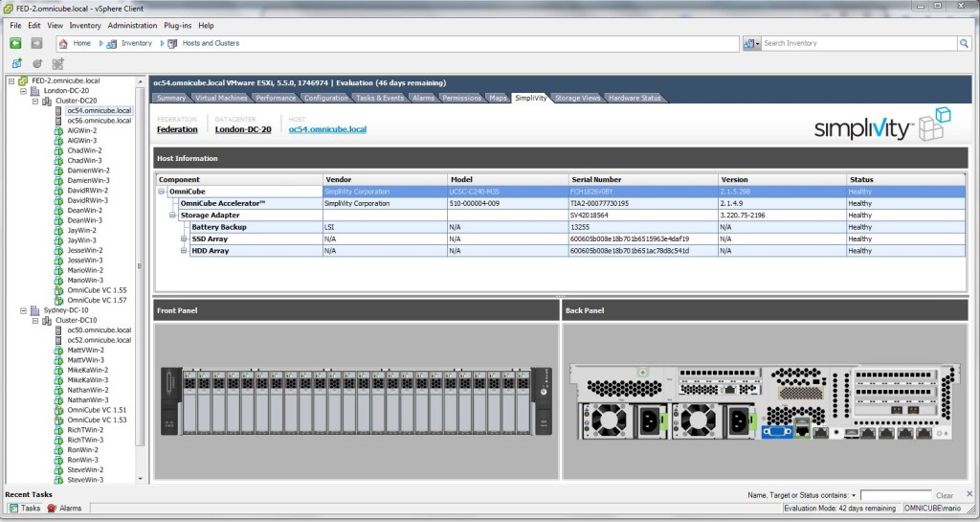Click the oc54.omnicube.local host link
Image resolution: width=980 pixels, height=522 pixels.
coord(327,129)
